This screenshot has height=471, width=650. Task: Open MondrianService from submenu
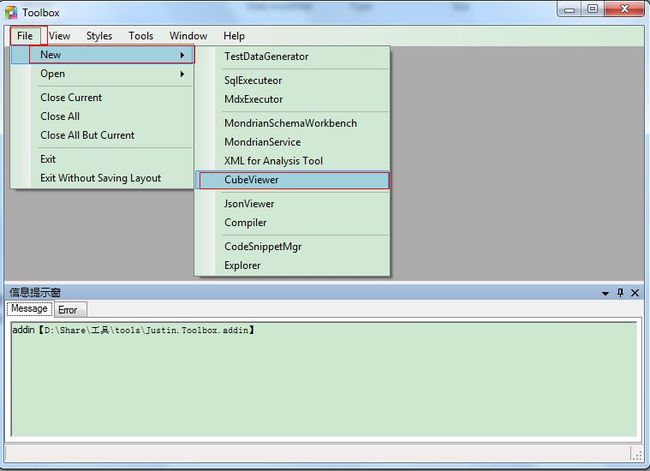[292, 142]
